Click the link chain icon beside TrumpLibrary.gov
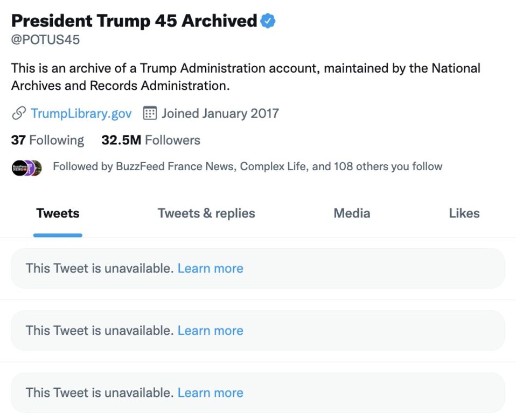 19,114
